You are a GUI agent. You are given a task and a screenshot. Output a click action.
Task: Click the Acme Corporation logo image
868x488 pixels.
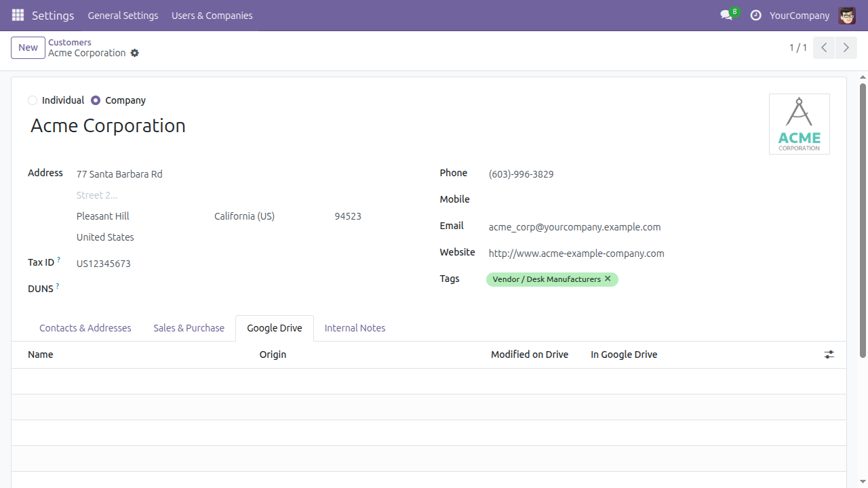pyautogui.click(x=799, y=124)
